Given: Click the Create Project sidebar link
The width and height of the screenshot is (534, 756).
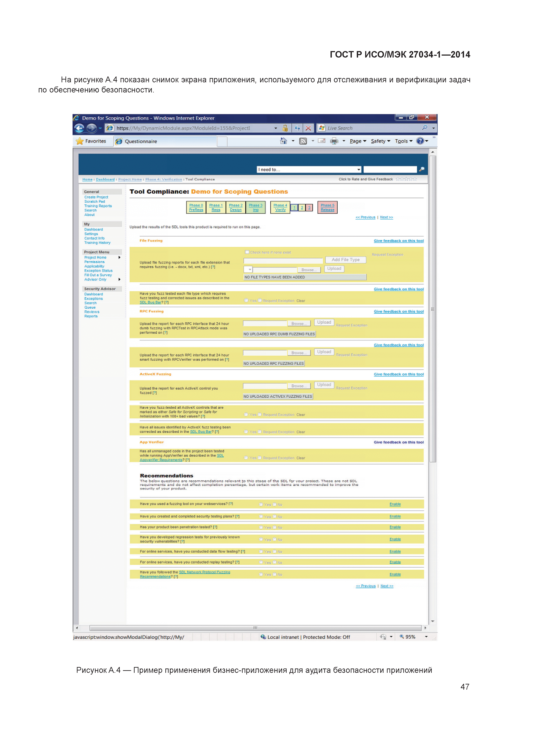Looking at the screenshot, I should [x=96, y=197].
